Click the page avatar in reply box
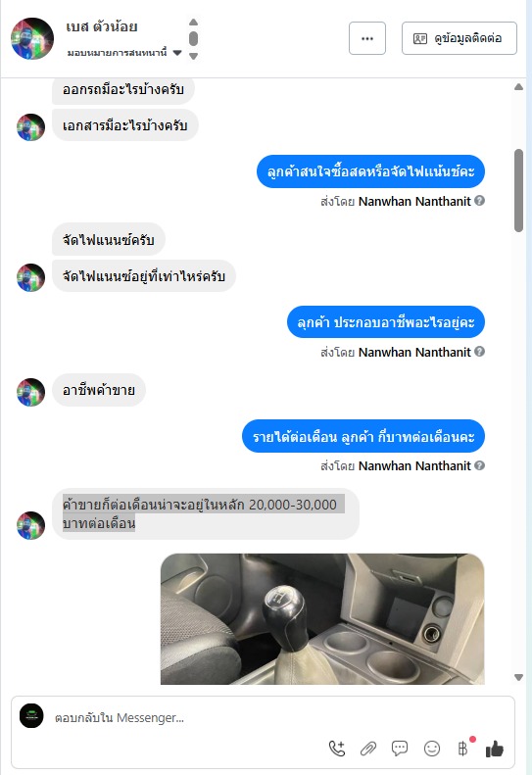This screenshot has width=532, height=775. tap(31, 715)
